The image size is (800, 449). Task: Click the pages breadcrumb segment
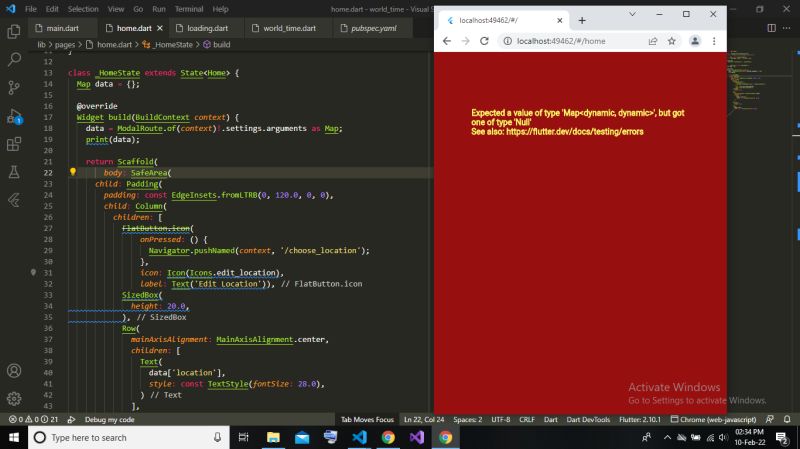pos(65,44)
